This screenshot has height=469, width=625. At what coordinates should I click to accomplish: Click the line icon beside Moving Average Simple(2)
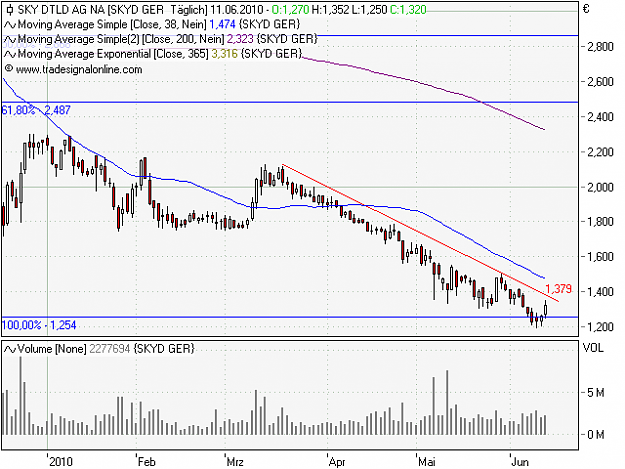click(10, 39)
